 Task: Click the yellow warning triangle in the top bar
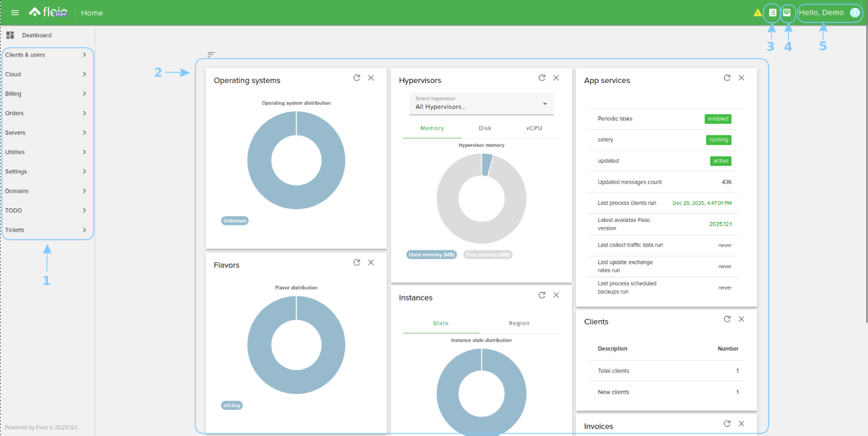pyautogui.click(x=757, y=12)
